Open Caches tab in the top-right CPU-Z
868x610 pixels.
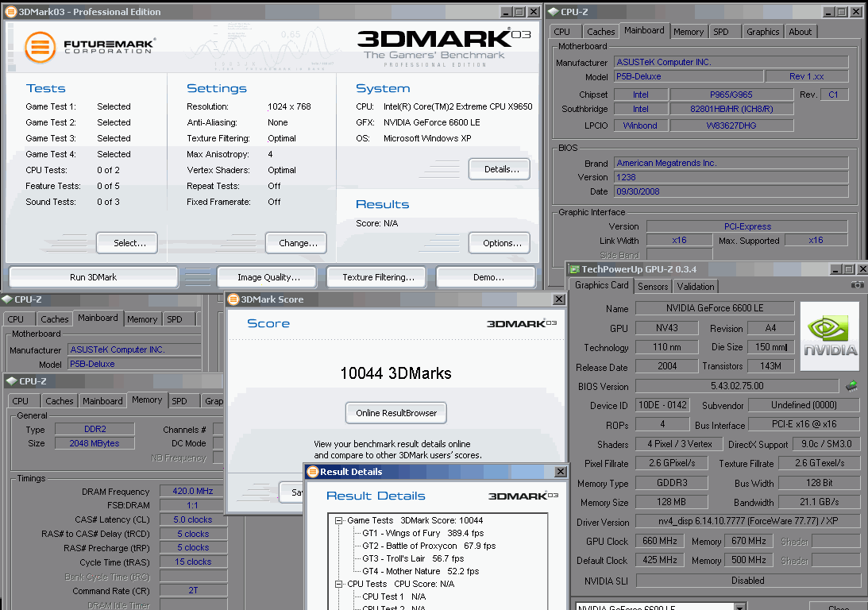(600, 32)
